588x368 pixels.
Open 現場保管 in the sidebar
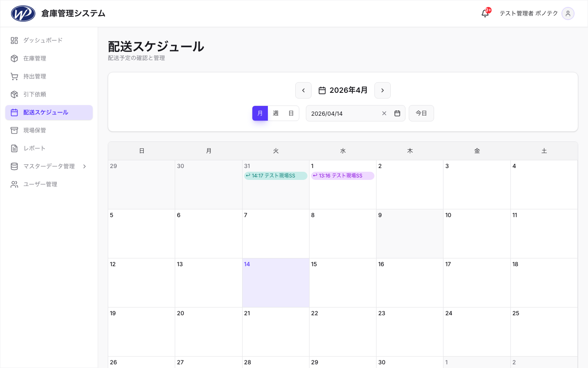tap(49, 130)
